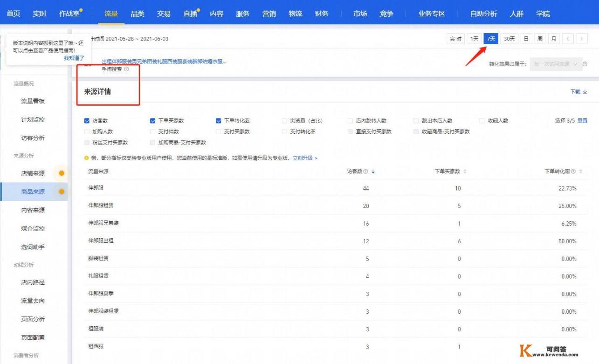This screenshot has height=364, width=599.
Task: Sort by 访客数 descending arrow
Action: pos(373,172)
